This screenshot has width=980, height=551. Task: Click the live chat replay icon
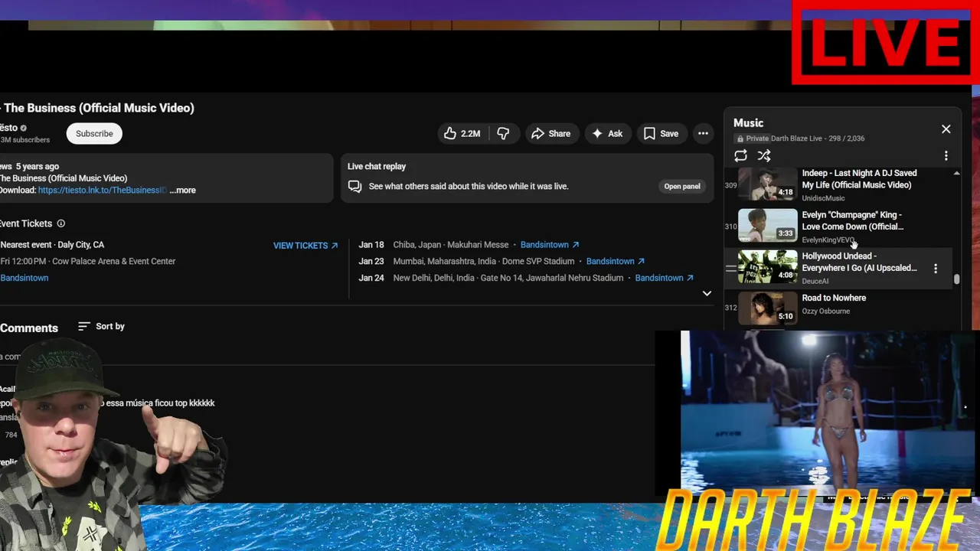354,186
